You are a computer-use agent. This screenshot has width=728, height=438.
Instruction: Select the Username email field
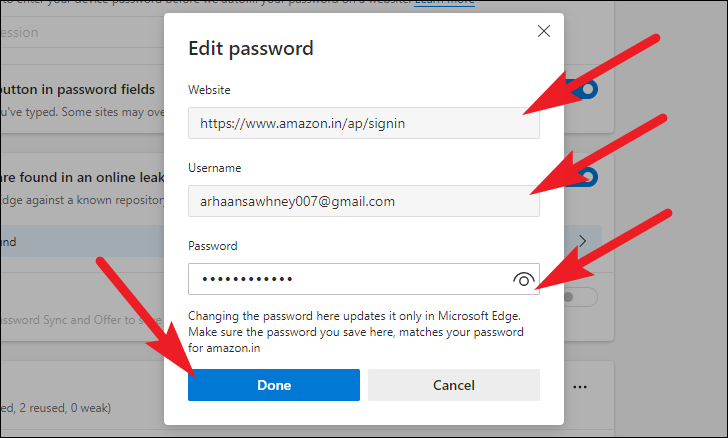363,201
